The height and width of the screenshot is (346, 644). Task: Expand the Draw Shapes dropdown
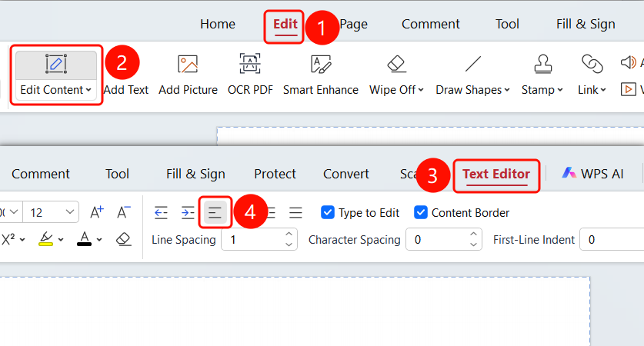[507, 90]
